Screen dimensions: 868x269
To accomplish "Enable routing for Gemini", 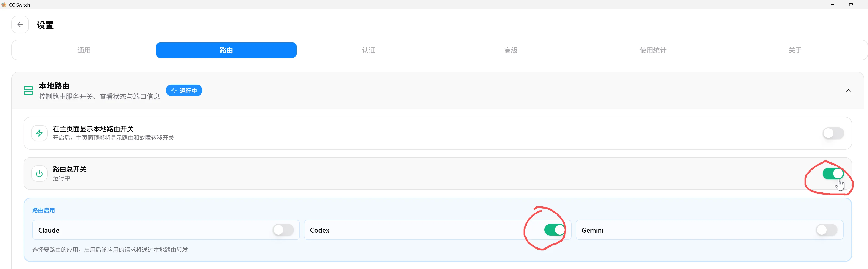I will (827, 230).
